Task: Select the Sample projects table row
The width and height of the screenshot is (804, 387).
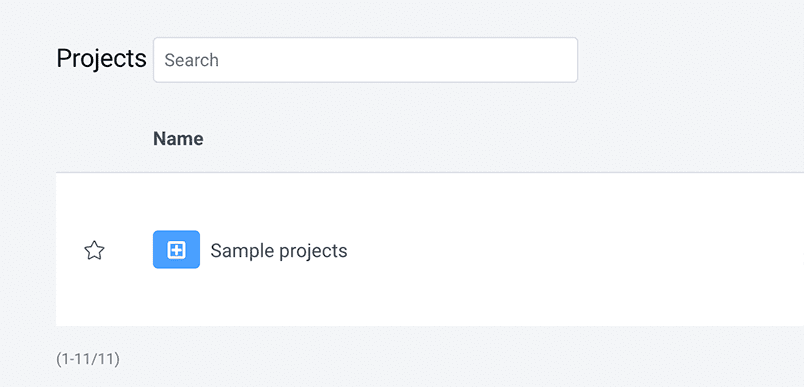Action: (430, 250)
